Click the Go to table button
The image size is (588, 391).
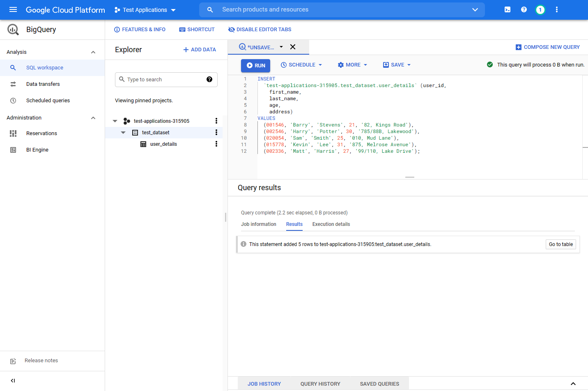pyautogui.click(x=560, y=244)
